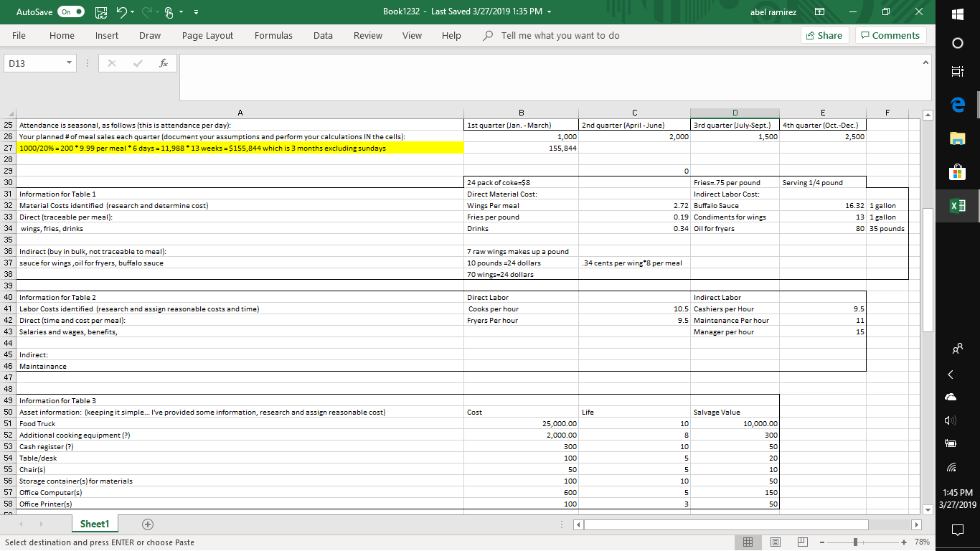This screenshot has height=551, width=980.
Task: Click the Touch/Mouse Mode icon
Action: [170, 12]
